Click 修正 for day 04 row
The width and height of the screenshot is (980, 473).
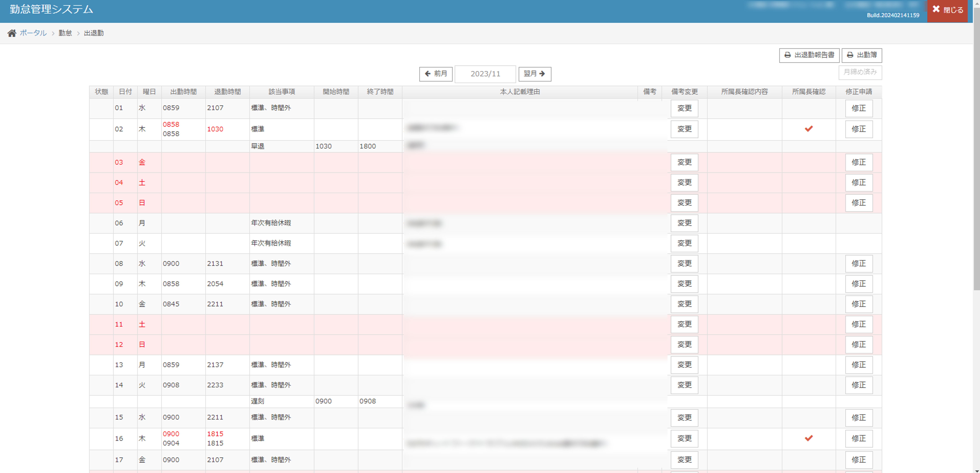(859, 183)
